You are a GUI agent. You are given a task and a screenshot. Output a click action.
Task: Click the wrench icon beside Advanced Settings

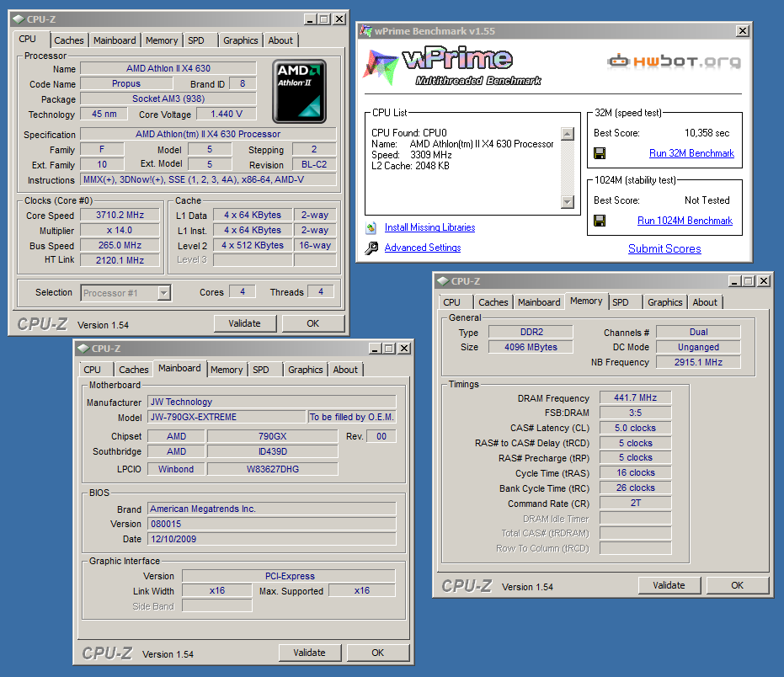pyautogui.click(x=371, y=248)
